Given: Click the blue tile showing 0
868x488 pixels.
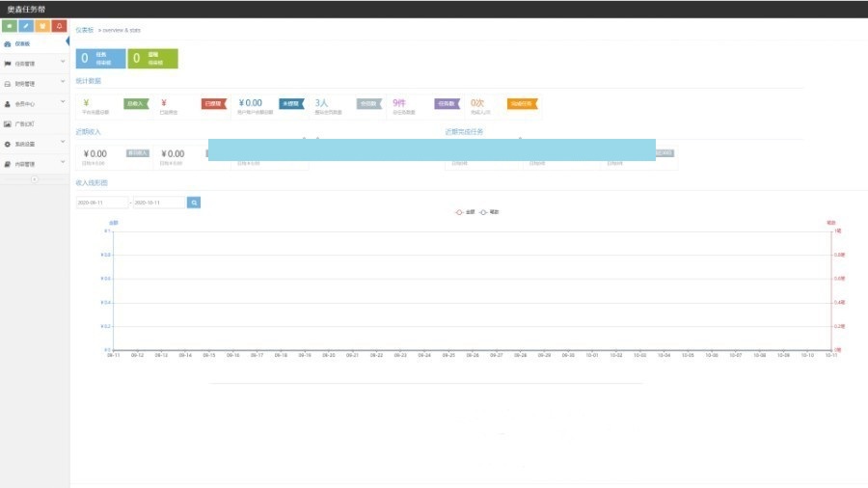Looking at the screenshot, I should click(x=100, y=59).
